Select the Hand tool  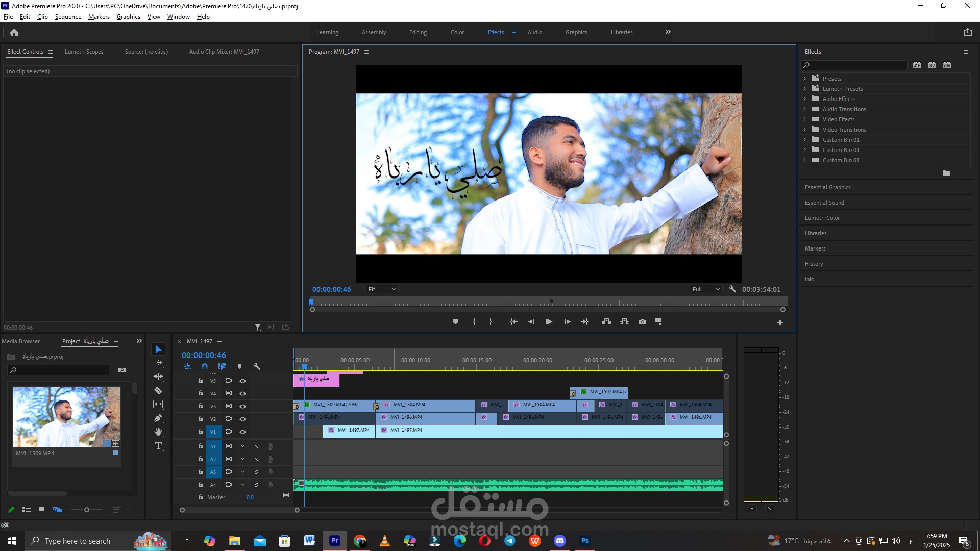coord(158,432)
